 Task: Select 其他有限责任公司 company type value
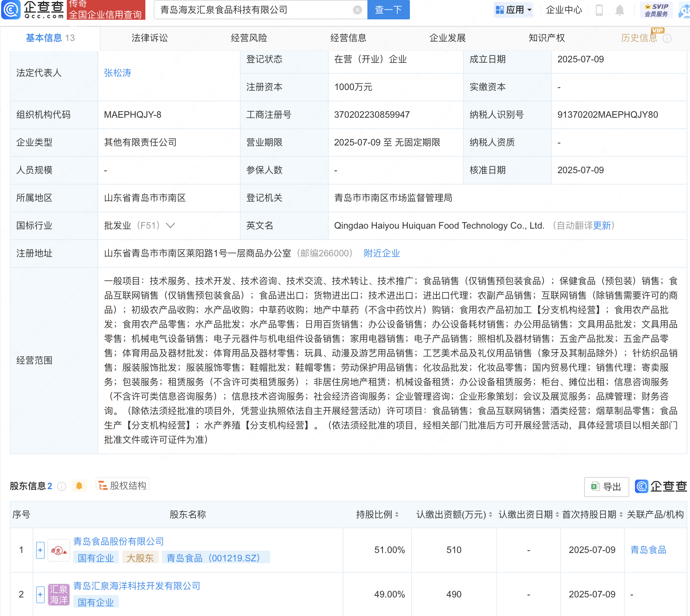(x=140, y=142)
